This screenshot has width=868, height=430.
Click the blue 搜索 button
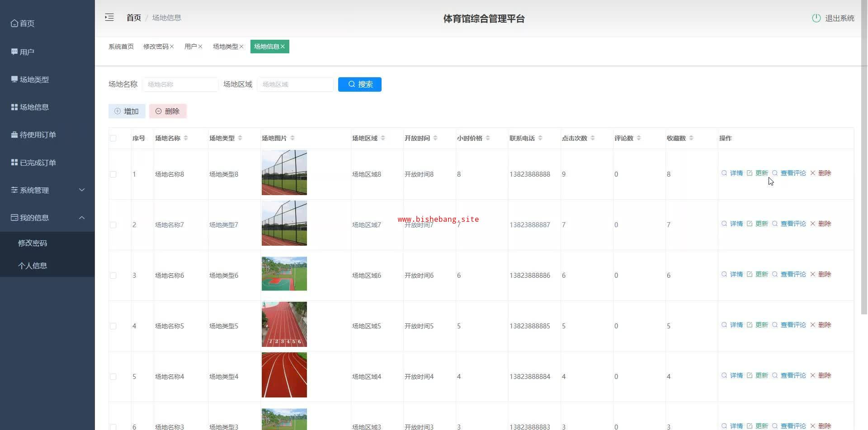click(359, 84)
